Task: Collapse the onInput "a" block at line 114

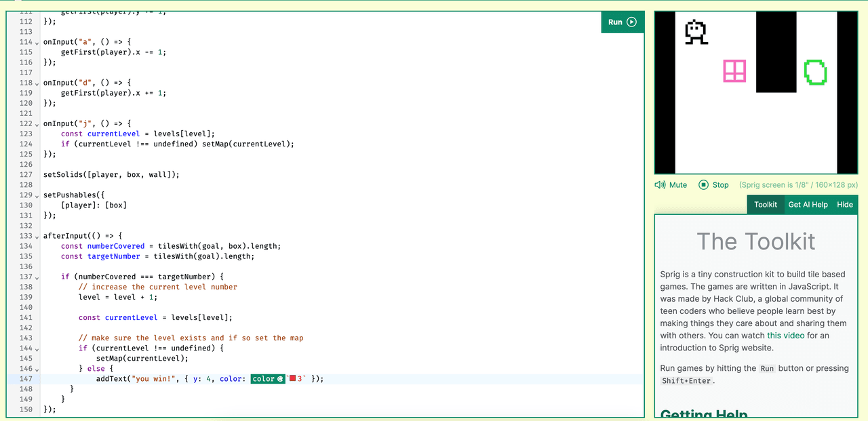Action: coord(37,42)
